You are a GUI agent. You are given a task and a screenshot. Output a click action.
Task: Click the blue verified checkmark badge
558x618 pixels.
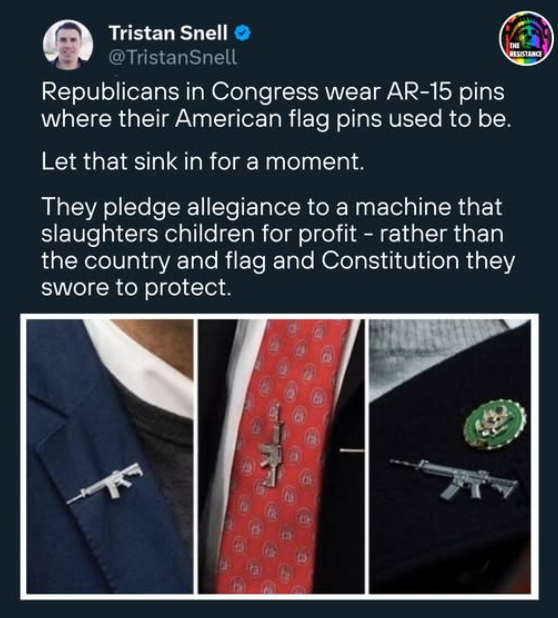[243, 33]
